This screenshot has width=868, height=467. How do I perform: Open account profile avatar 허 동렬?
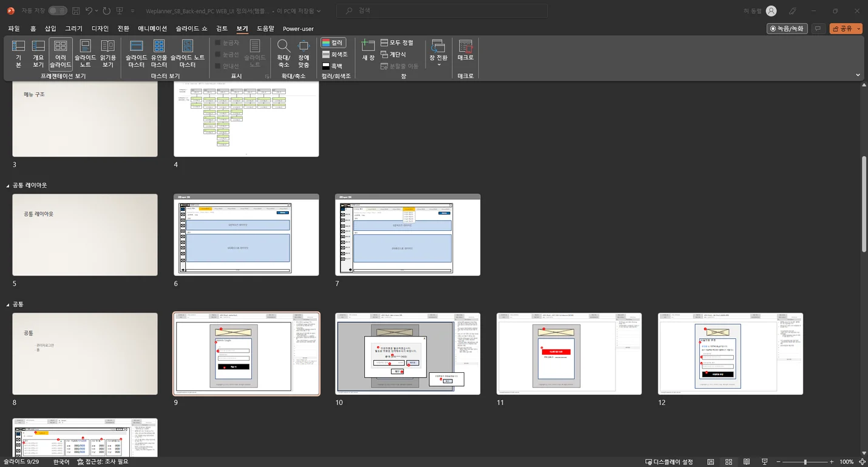tap(771, 11)
